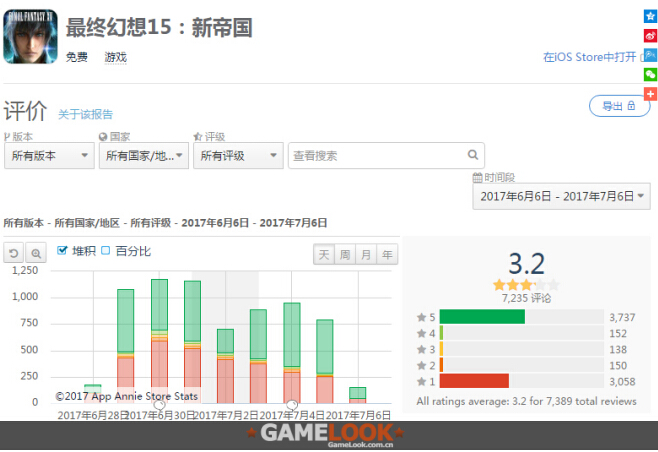The image size is (658, 452).
Task: Reset chart with the undo arrow icon
Action: (x=14, y=253)
